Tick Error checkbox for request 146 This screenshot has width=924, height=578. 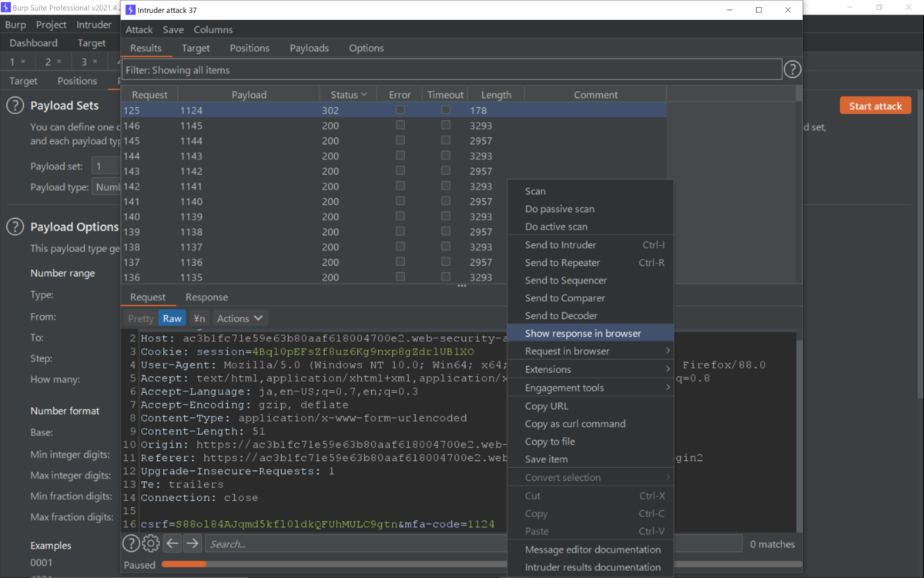pyautogui.click(x=400, y=126)
